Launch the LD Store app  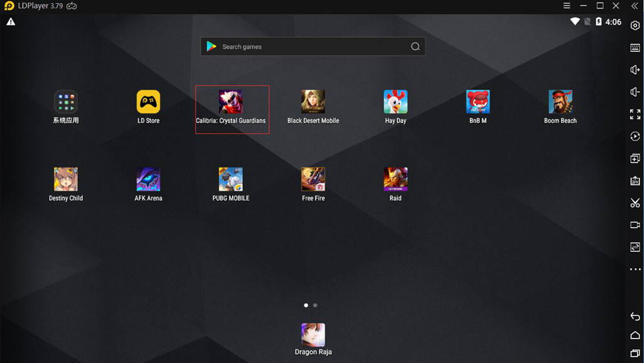click(x=148, y=102)
